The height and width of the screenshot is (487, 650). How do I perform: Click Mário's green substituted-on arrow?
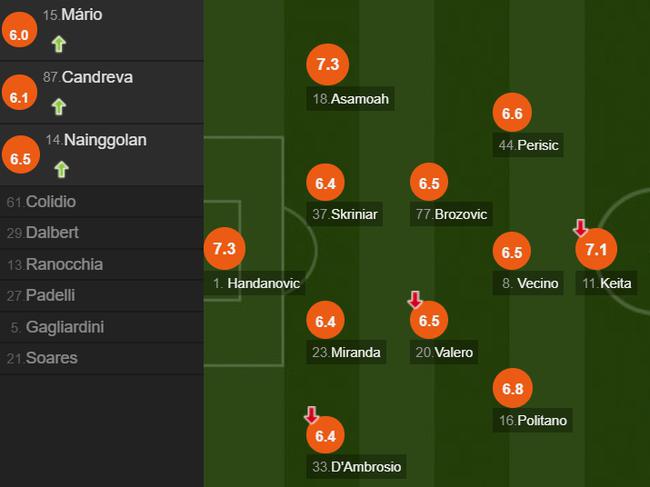[x=59, y=44]
